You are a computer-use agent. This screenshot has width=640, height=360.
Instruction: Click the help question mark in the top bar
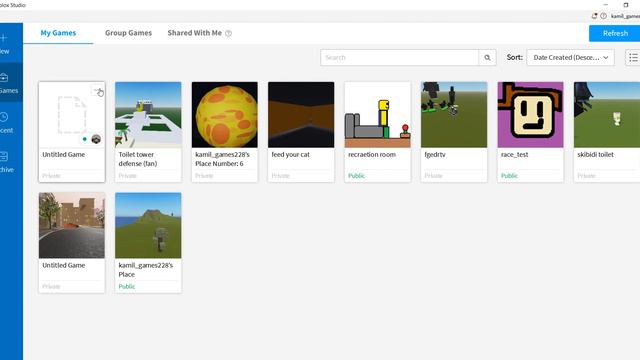pos(603,16)
